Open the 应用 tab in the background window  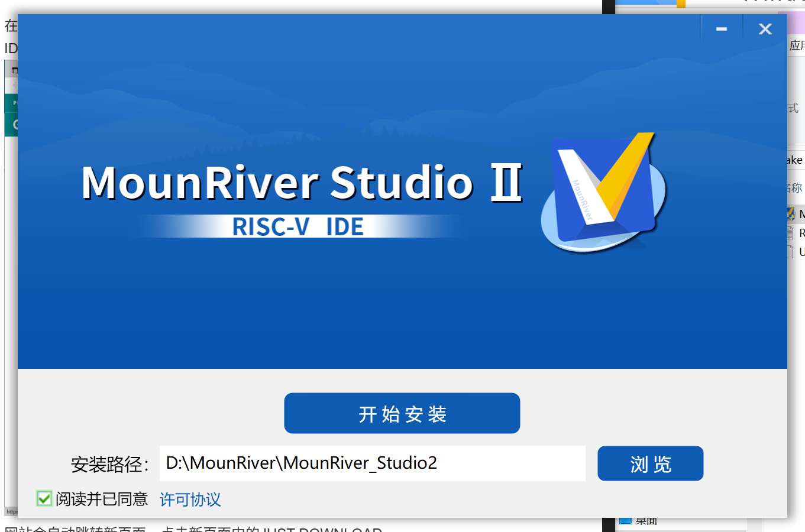click(797, 46)
